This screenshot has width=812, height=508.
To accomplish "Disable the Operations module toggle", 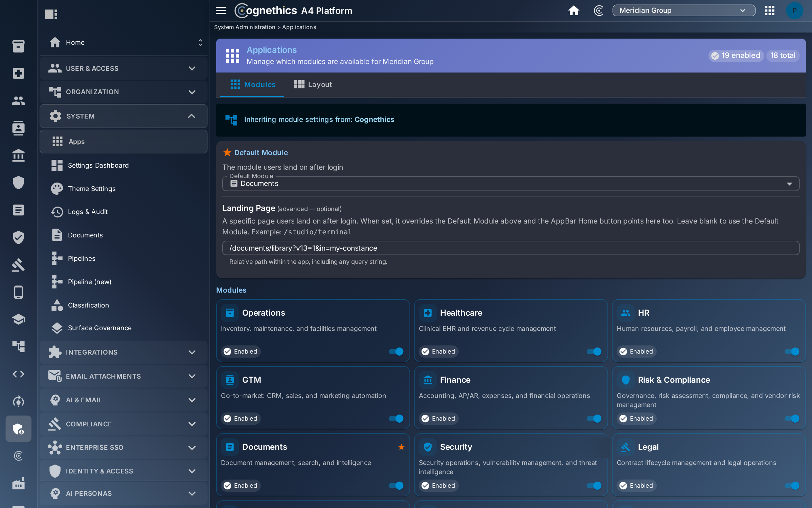I will click(x=396, y=352).
